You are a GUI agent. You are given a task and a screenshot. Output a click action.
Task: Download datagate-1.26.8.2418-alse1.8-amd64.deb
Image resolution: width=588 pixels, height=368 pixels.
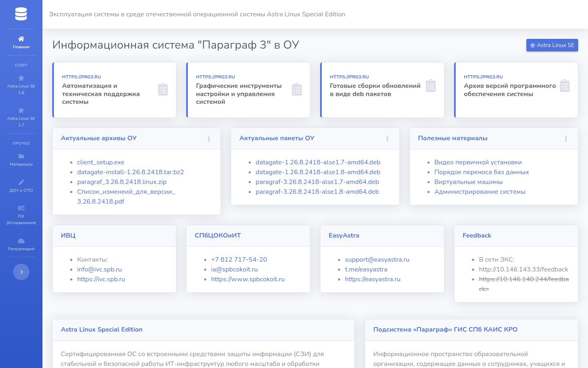(318, 172)
